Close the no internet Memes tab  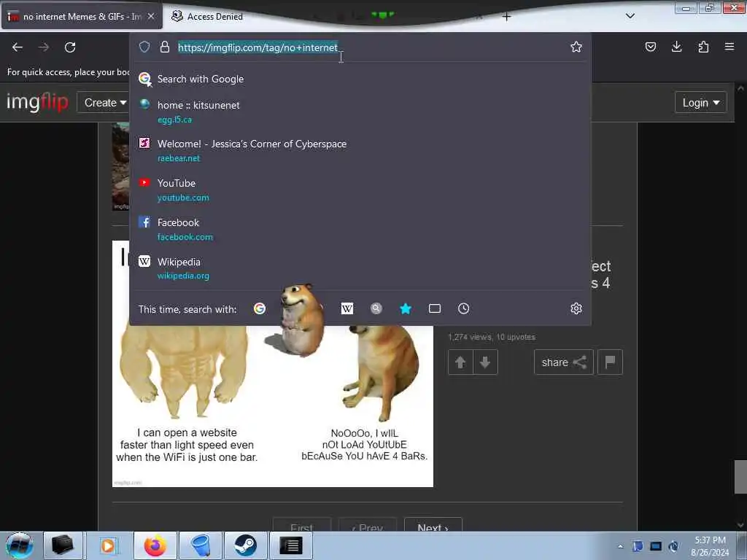(150, 16)
